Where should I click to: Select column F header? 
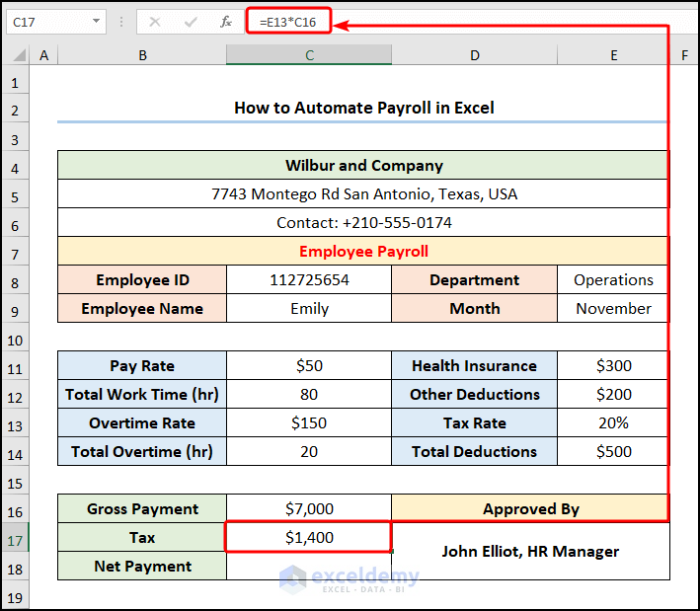coord(685,55)
